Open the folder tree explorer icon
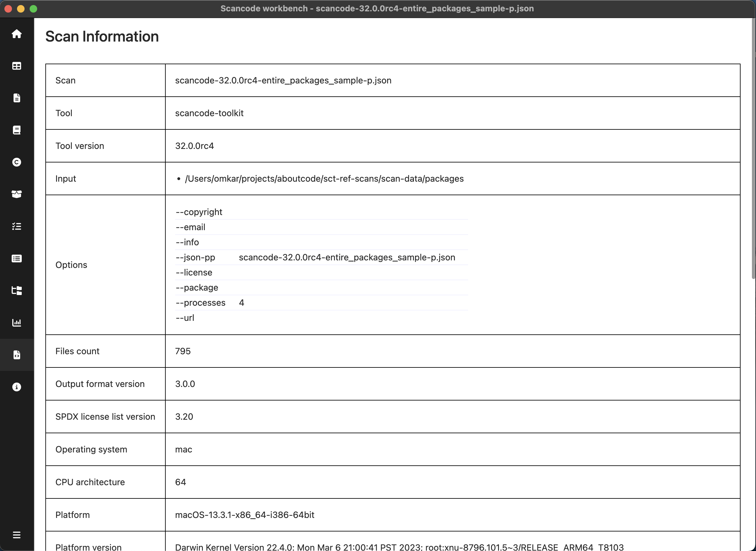Viewport: 756px width, 551px height. 17,291
